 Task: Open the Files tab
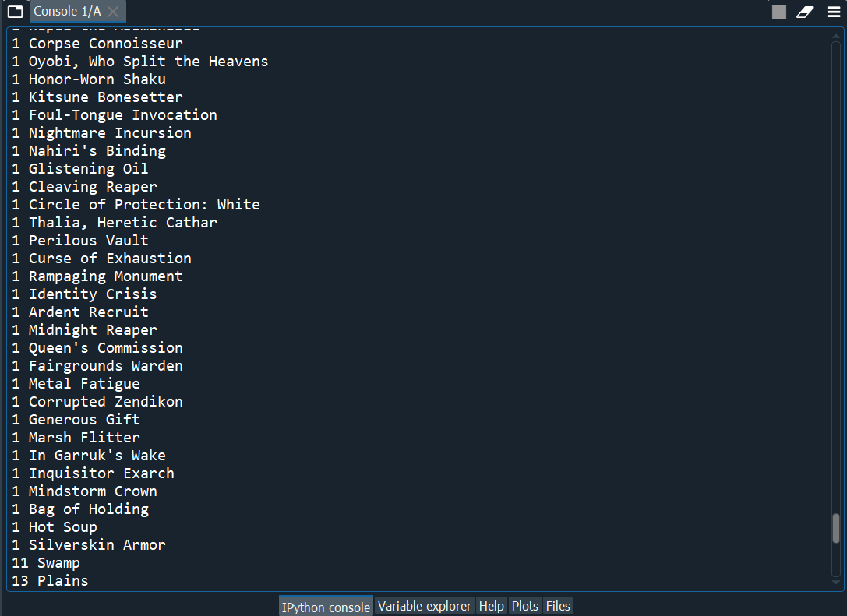click(558, 607)
